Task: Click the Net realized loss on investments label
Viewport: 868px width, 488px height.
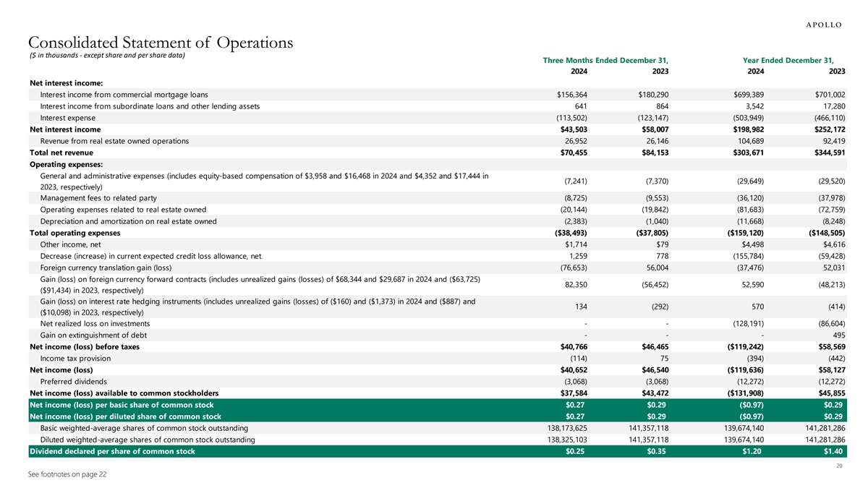Action: coord(95,323)
